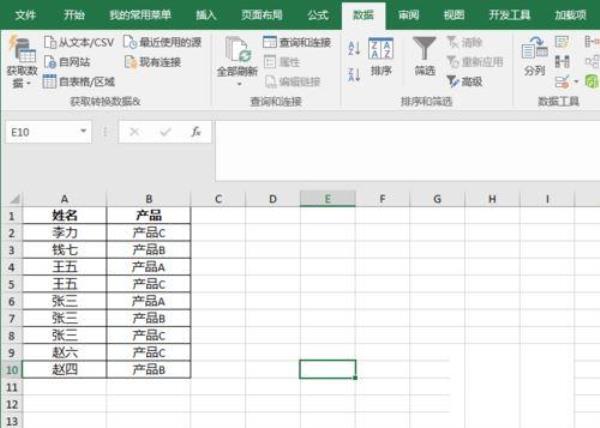This screenshot has width=600, height=428.
Task: Click the confirm checkmark formula button
Action: (x=165, y=132)
